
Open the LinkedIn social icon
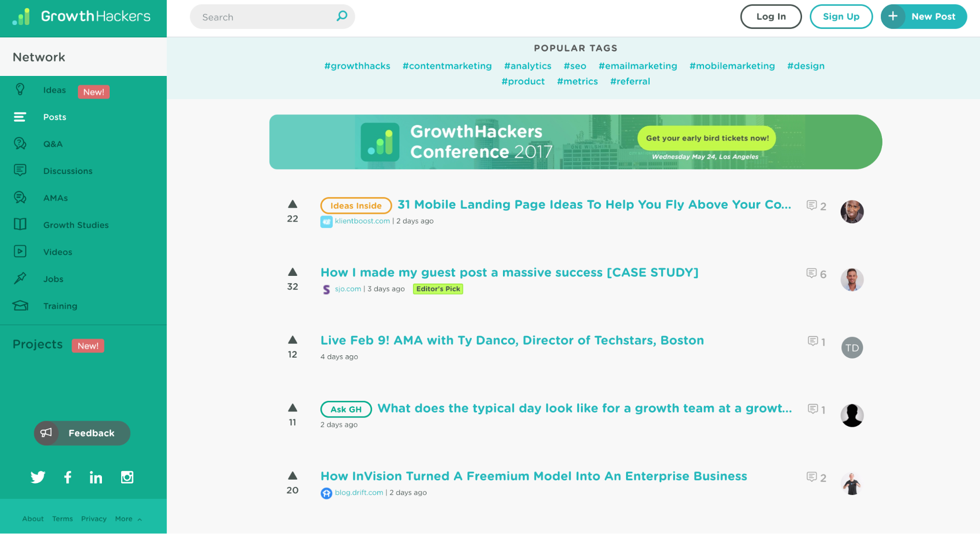[96, 477]
